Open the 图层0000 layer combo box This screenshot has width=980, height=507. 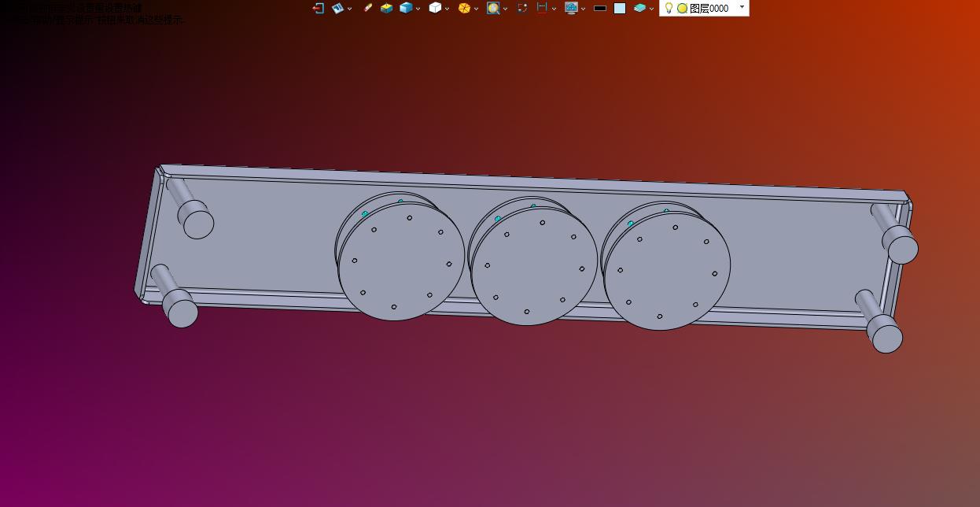[x=704, y=8]
